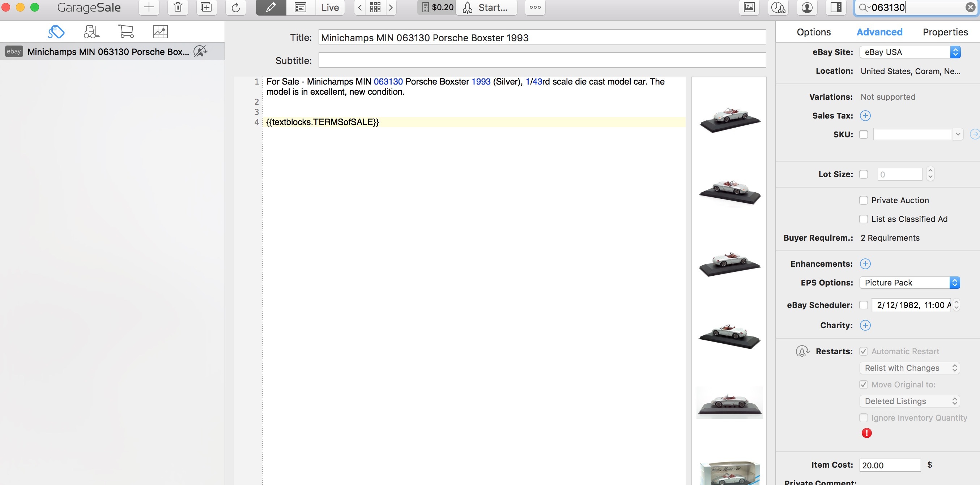Go to the previous listing using the left chevron
Image resolution: width=980 pixels, height=485 pixels.
pos(359,7)
